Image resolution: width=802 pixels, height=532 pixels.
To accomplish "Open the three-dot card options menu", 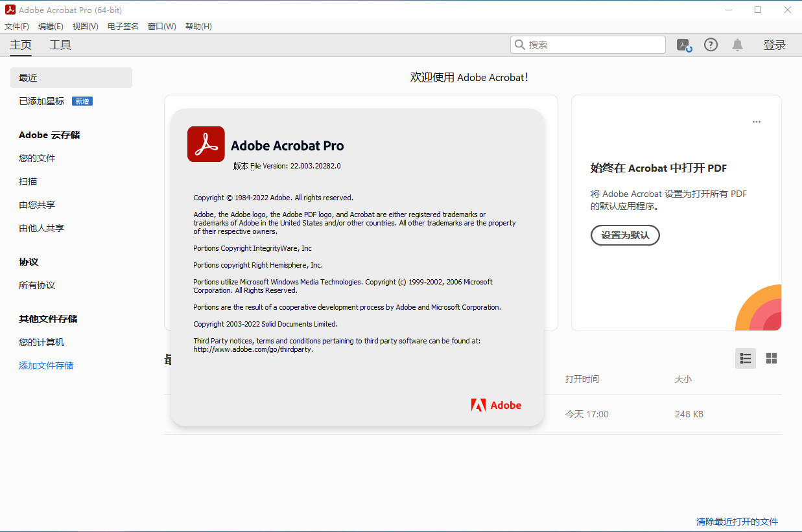I will coord(757,122).
